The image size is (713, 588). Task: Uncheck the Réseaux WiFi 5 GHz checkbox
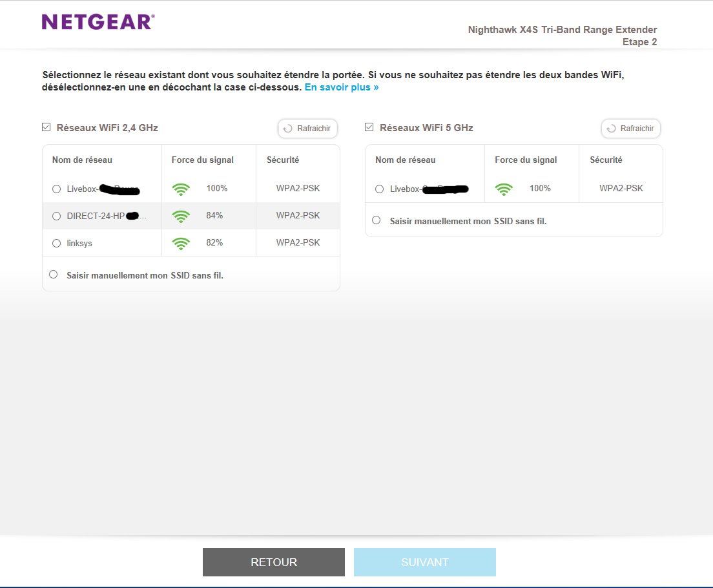tap(369, 128)
